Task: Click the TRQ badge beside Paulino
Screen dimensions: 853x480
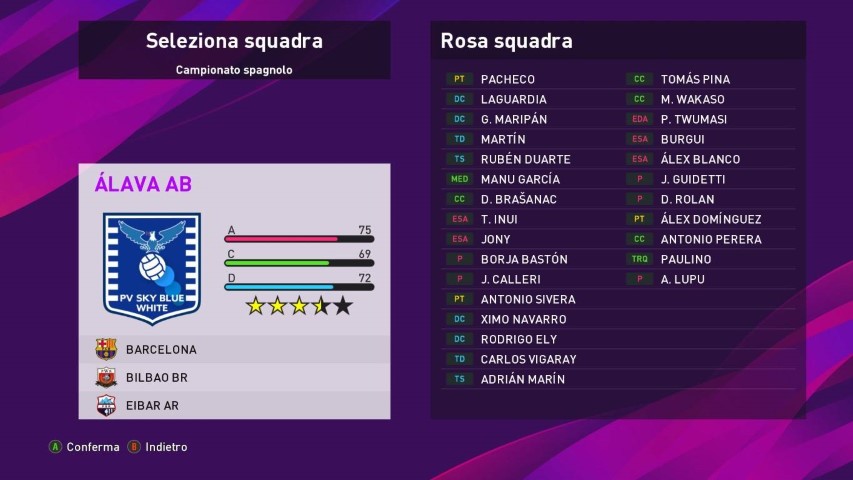Action: pos(640,259)
